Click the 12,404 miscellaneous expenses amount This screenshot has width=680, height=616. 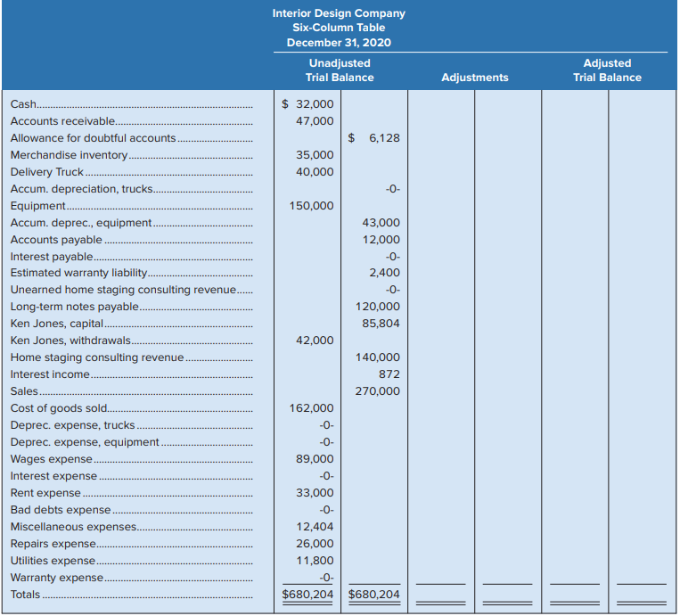click(315, 526)
